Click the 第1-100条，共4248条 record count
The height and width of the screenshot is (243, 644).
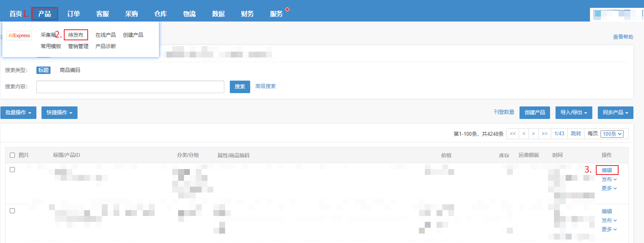pos(478,134)
